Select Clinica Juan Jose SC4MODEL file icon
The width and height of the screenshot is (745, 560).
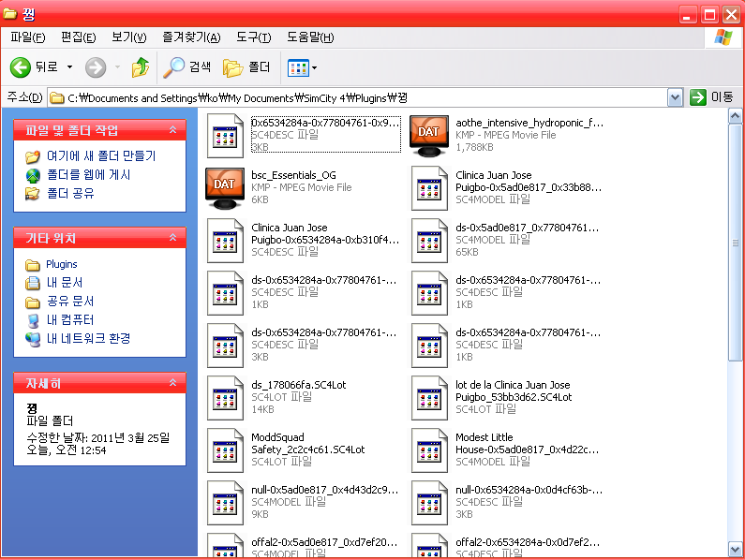(429, 188)
